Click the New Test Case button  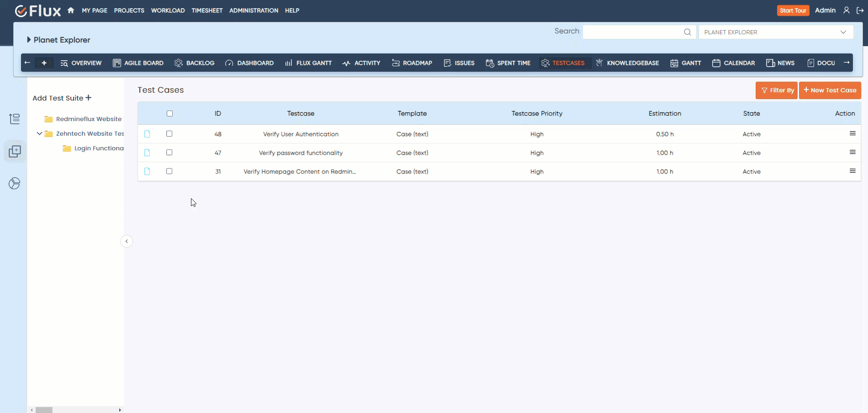(x=830, y=90)
